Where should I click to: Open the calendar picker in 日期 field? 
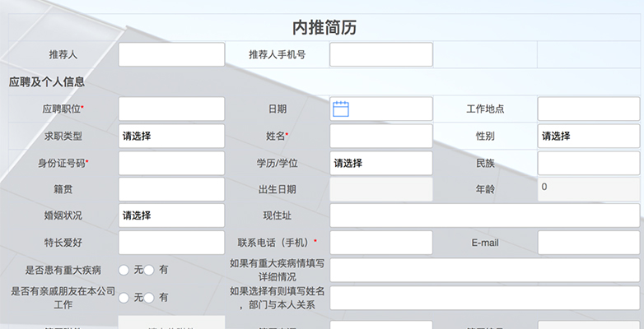341,109
